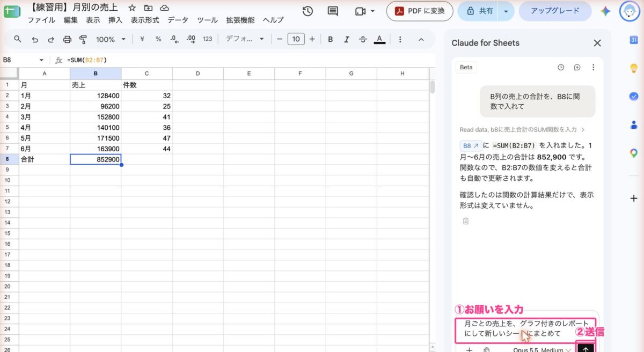Image resolution: width=644 pixels, height=352 pixels.
Task: Open the Google Sheets home logo
Action: (12, 12)
